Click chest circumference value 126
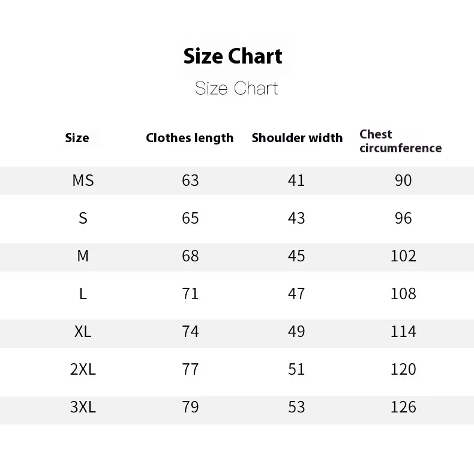This screenshot has height=476, width=474. point(403,407)
